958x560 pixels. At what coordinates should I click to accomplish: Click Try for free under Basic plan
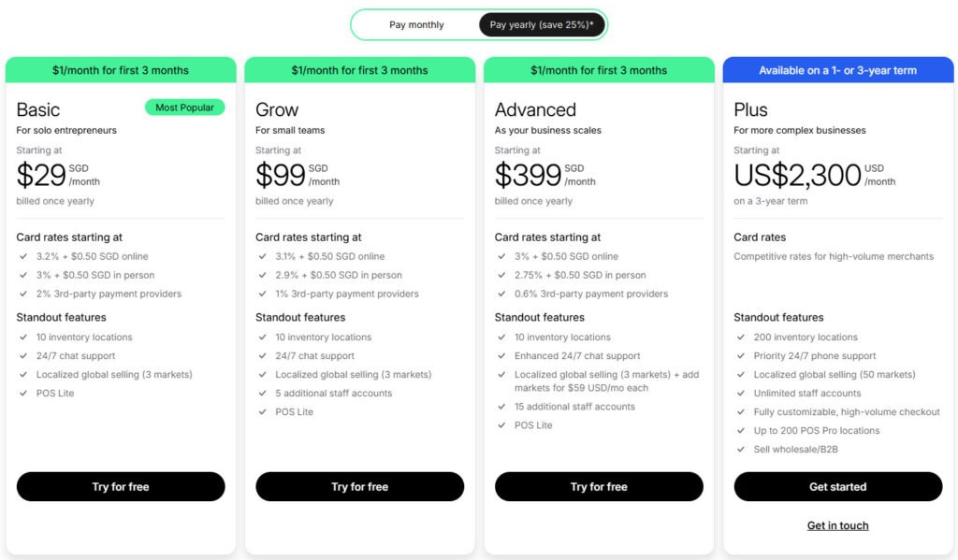(x=121, y=487)
